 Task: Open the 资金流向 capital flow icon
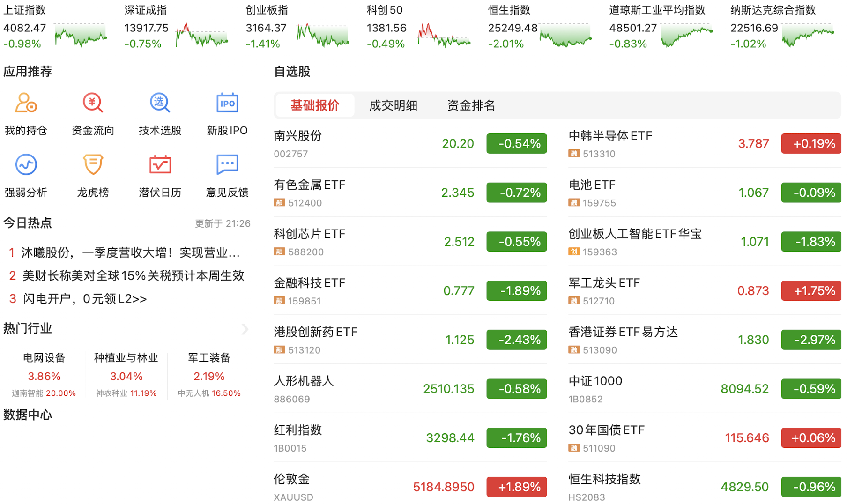pyautogui.click(x=93, y=103)
